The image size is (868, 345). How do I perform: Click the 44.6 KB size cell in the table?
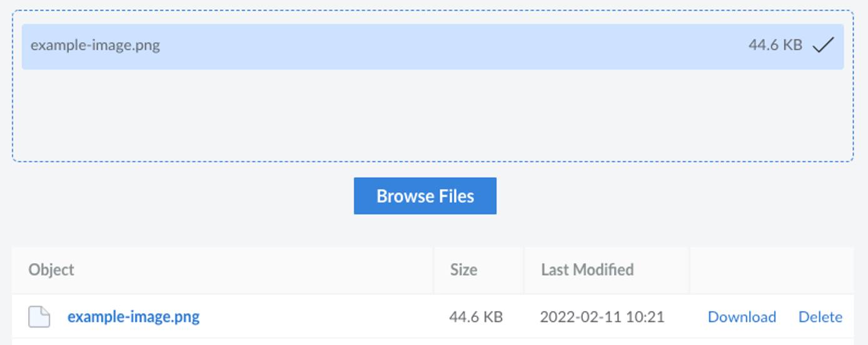point(475,317)
